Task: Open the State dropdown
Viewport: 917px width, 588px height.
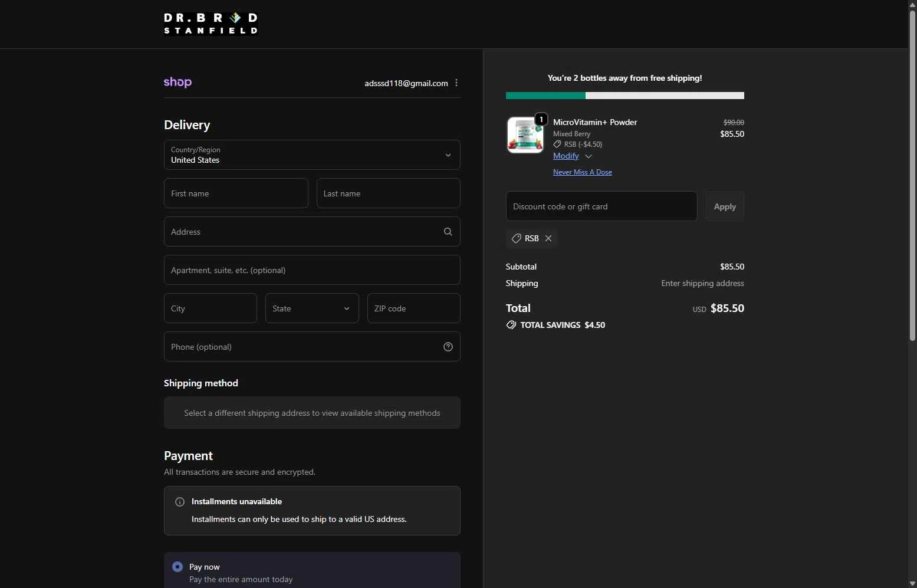Action: 312,308
